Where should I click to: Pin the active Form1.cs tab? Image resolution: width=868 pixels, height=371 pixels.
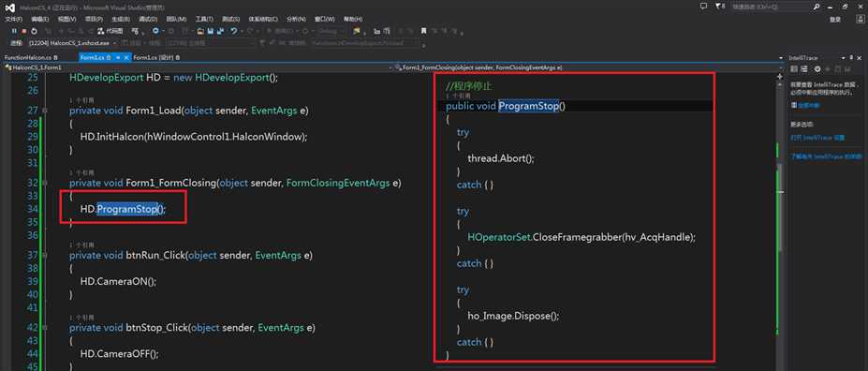[119, 57]
